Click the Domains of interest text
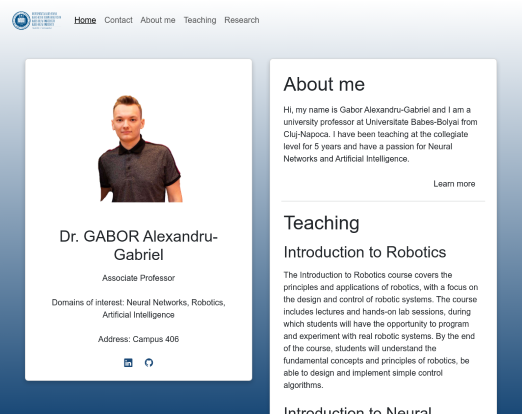Image resolution: width=522 pixels, height=414 pixels. point(138,308)
